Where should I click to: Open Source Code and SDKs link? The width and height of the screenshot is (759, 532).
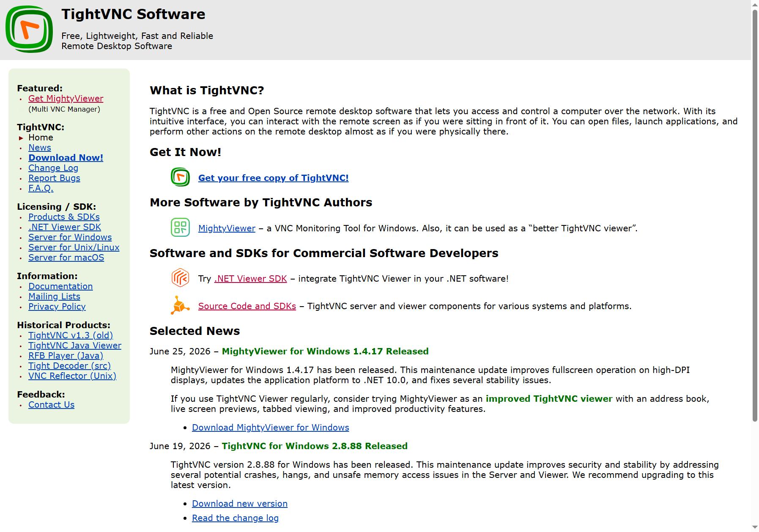coord(247,306)
